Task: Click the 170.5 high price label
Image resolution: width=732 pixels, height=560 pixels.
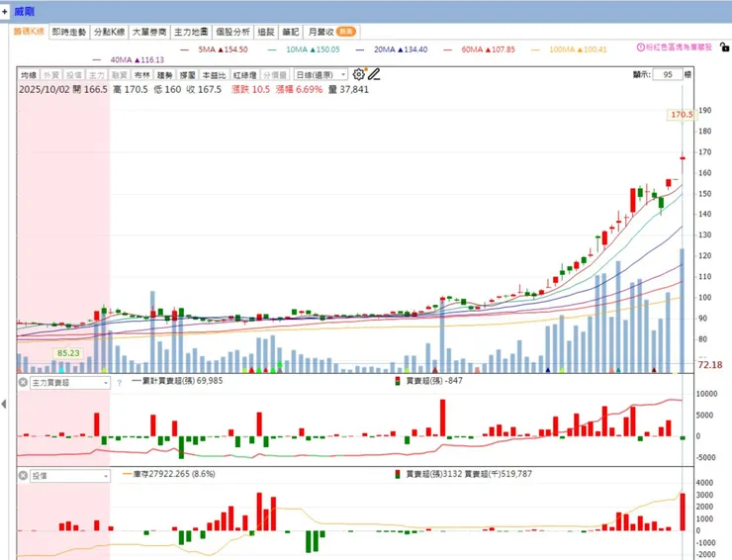Action: [x=682, y=115]
